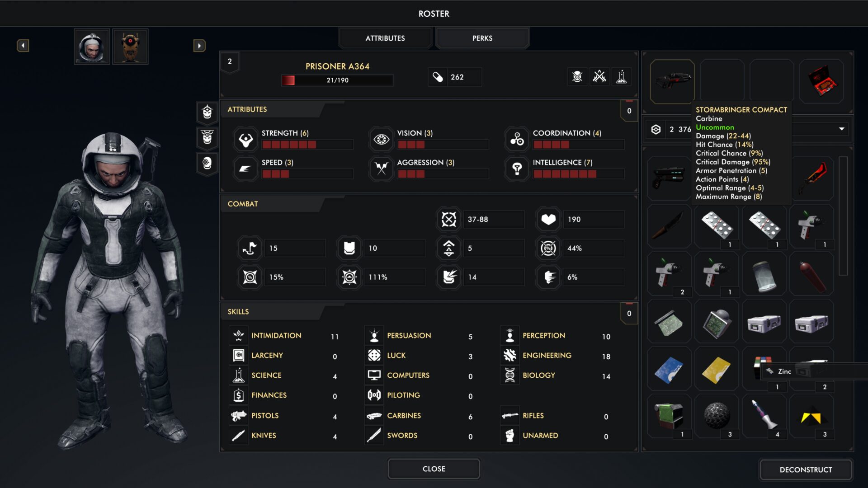Toggle the face view icon beside model

click(x=207, y=163)
